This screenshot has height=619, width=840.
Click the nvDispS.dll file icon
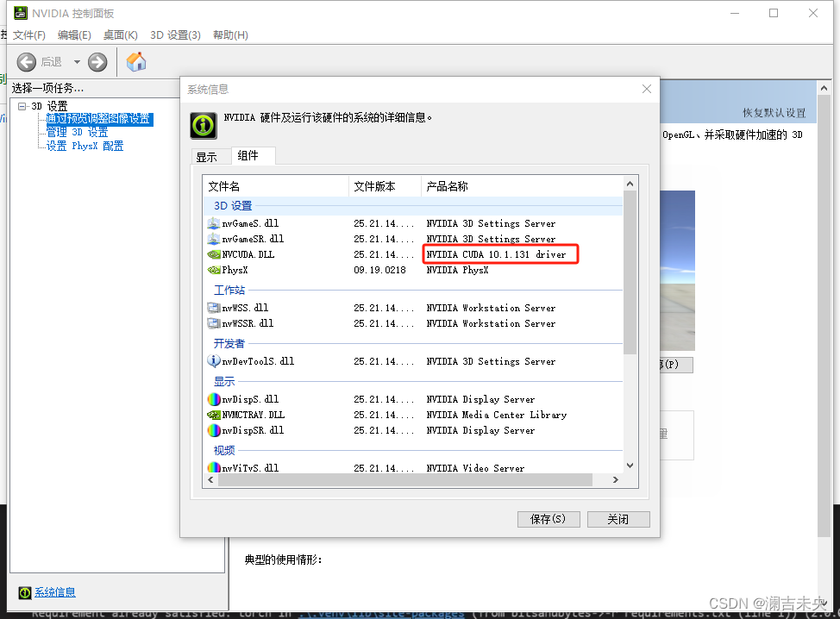pyautogui.click(x=214, y=399)
